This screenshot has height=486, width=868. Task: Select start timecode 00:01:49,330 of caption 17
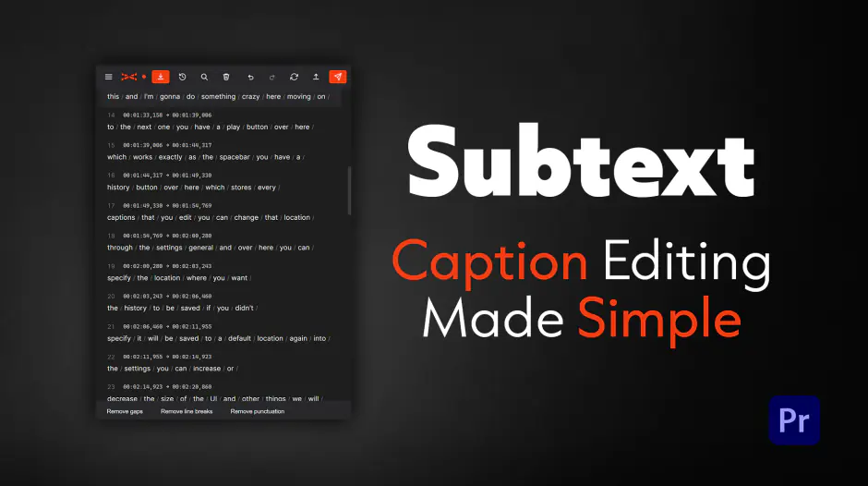tap(143, 206)
